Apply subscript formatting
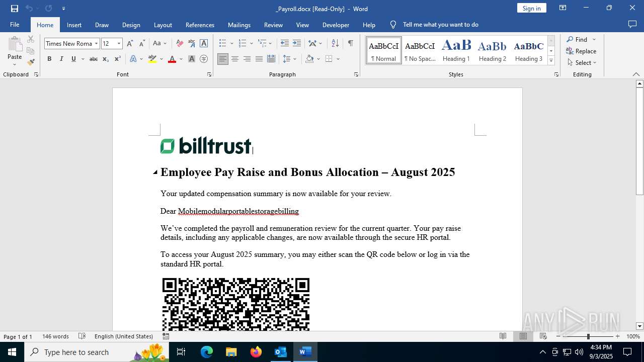Screen dimensions: 644x362 105,59
